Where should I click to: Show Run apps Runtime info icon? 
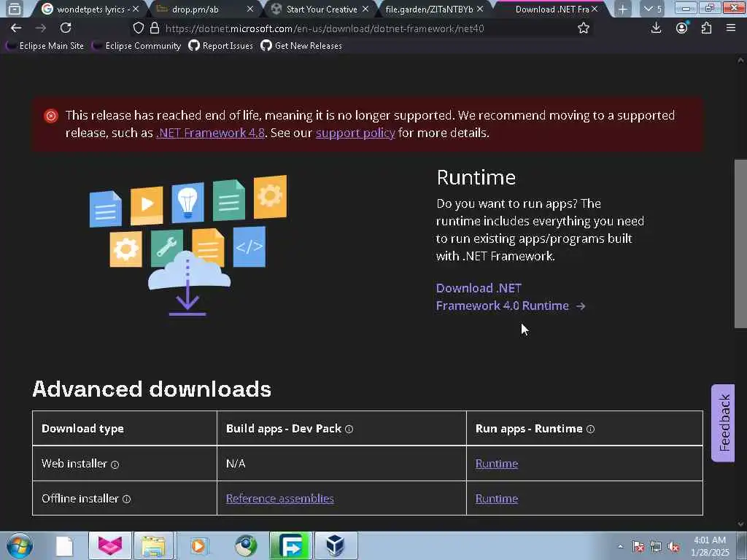(x=590, y=429)
